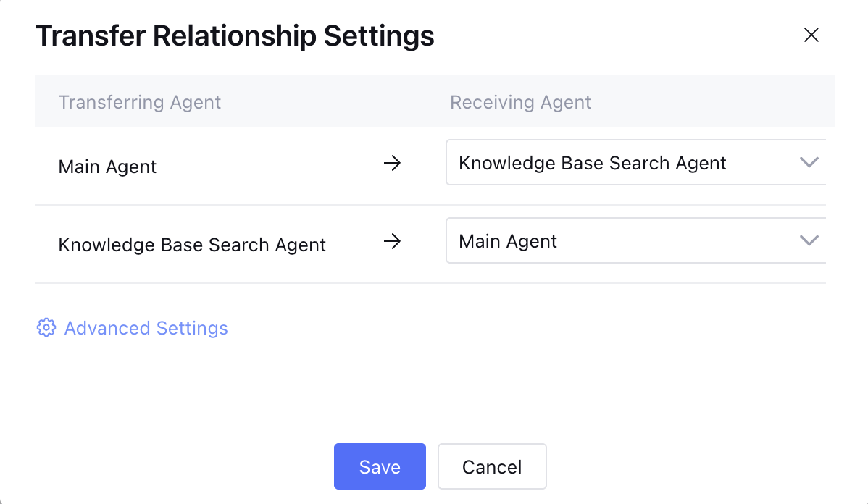Select the Knowledge Base Search Agent transferring label
868x504 pixels.
[x=192, y=245]
